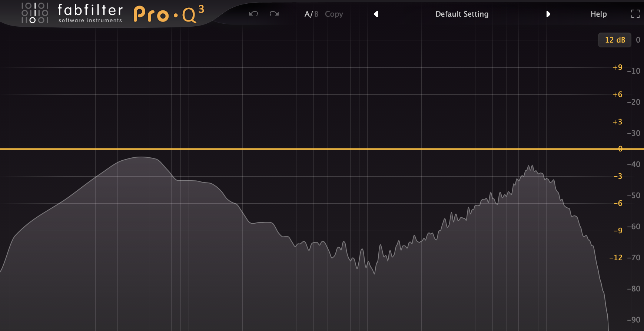Click the +6 dB gain scale label
644x331 pixels.
click(617, 94)
